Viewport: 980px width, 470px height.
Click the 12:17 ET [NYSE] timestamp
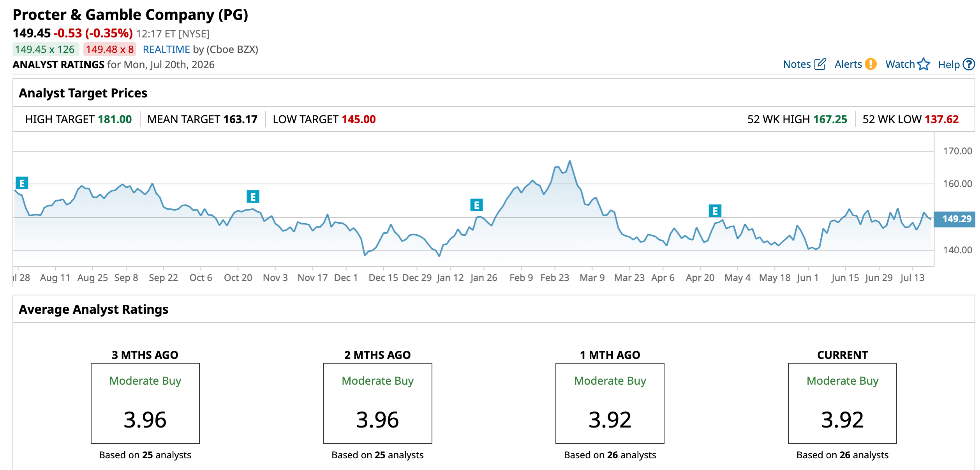tap(173, 34)
